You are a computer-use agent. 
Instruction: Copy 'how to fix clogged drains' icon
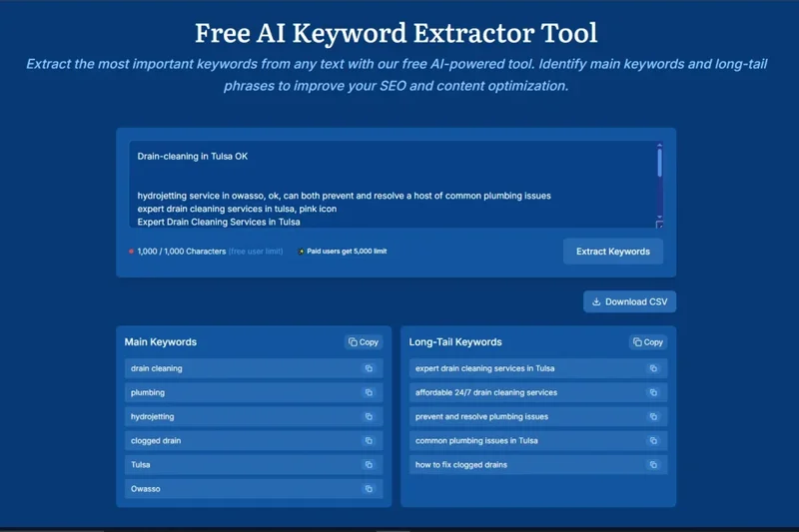tap(653, 464)
